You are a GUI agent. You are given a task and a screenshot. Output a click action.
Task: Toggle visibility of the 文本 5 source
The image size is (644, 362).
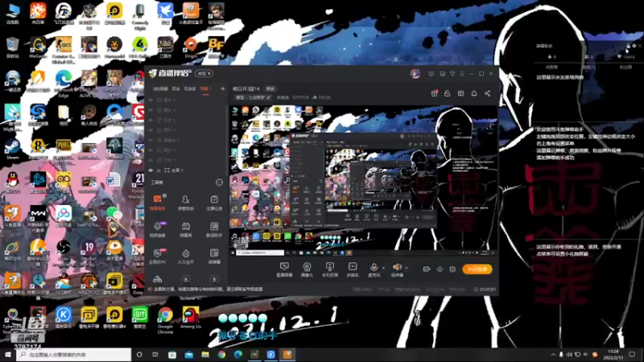tap(151, 120)
